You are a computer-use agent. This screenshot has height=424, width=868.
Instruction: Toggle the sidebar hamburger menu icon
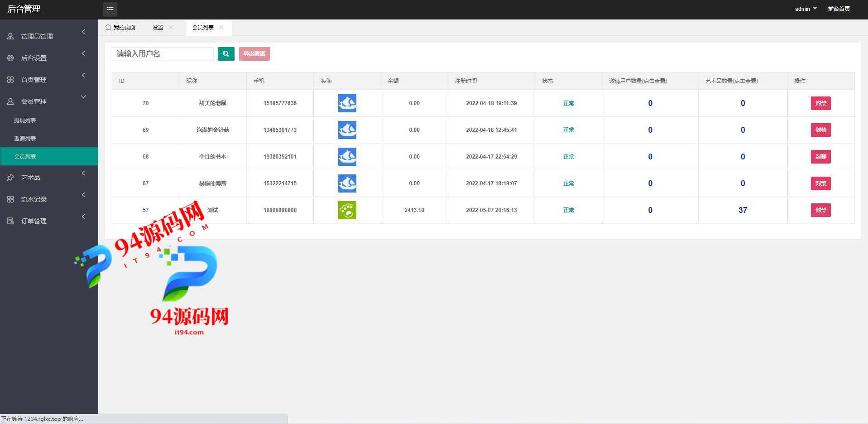click(x=110, y=9)
